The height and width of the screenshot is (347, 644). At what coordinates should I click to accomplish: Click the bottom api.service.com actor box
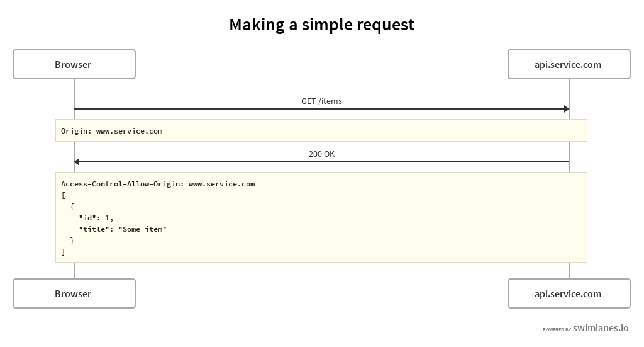click(569, 293)
